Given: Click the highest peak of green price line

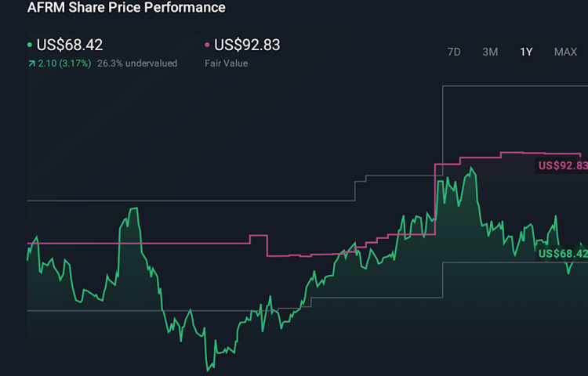Looking at the screenshot, I should [x=471, y=168].
